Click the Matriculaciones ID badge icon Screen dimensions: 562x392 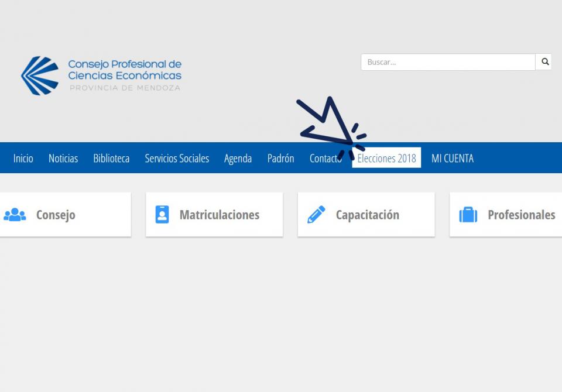162,214
